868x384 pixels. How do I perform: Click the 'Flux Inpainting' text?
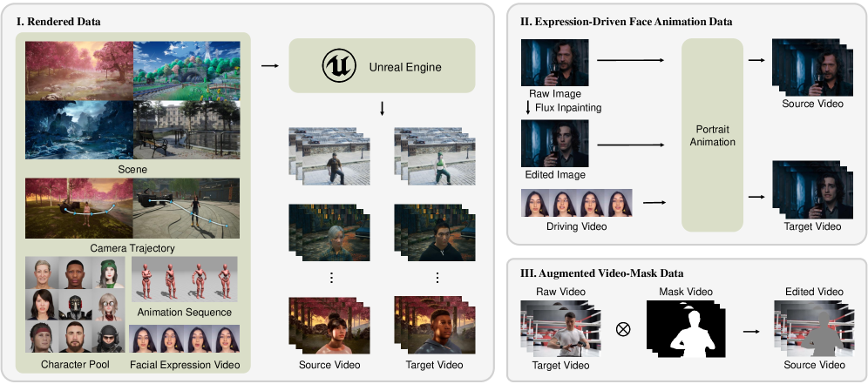click(568, 107)
